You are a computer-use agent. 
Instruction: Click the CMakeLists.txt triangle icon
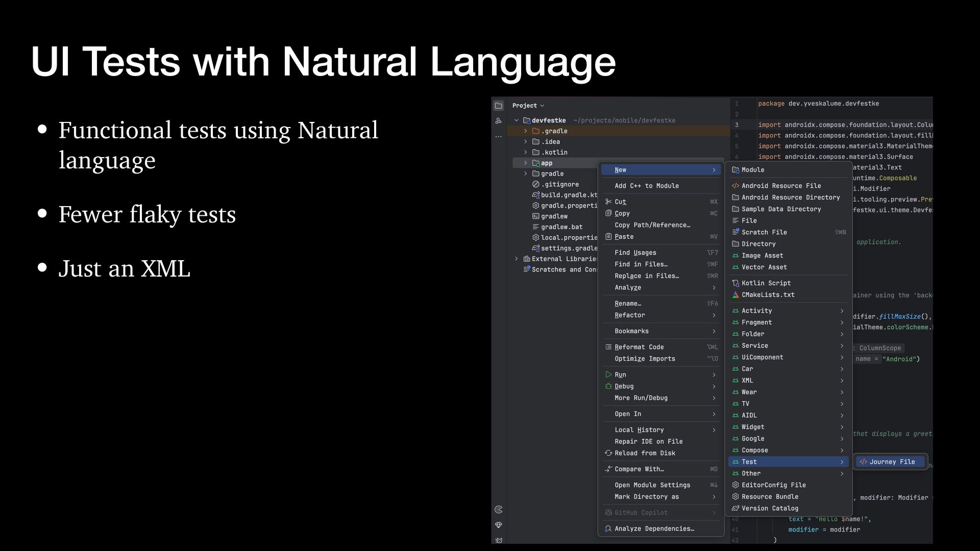[x=736, y=295]
